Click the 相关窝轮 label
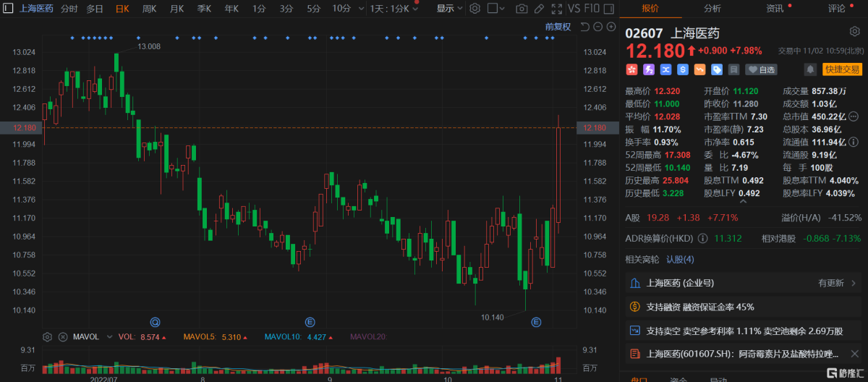Screen dimensions: 868x382 (x=642, y=259)
